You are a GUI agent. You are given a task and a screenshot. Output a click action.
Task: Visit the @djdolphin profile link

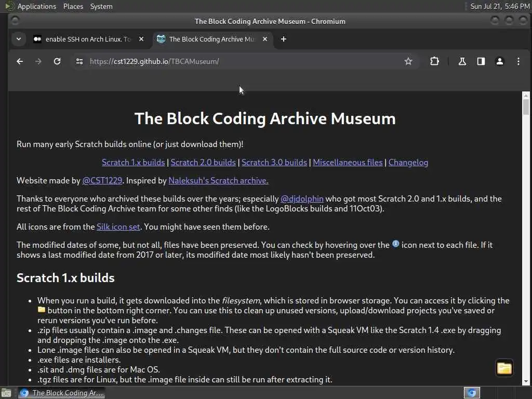[302, 199]
